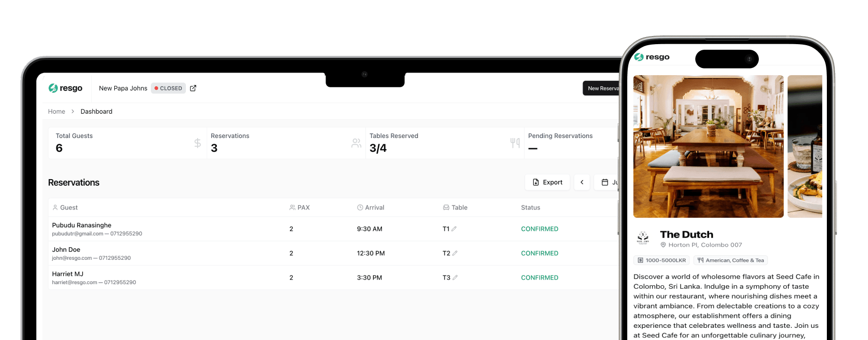Select the New Papa Johns restaurant name
The height and width of the screenshot is (340, 868).
coord(123,88)
